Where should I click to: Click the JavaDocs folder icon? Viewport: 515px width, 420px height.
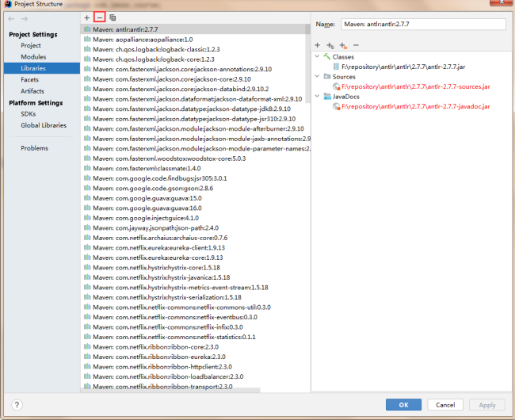[x=327, y=97]
